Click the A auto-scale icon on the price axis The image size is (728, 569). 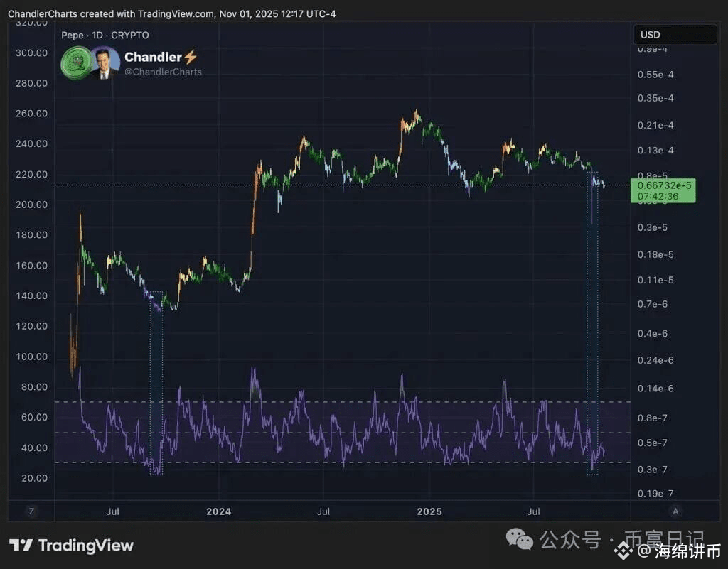(x=675, y=511)
